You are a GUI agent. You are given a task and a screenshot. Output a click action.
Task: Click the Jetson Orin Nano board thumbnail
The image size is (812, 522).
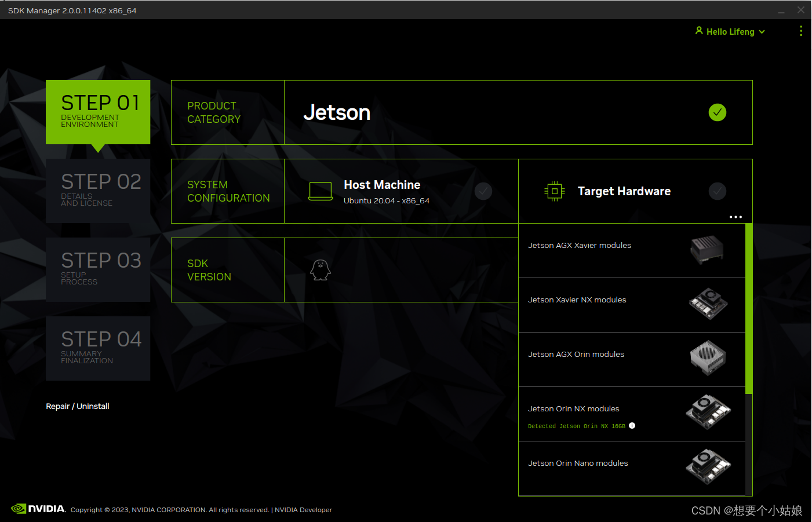tap(708, 466)
